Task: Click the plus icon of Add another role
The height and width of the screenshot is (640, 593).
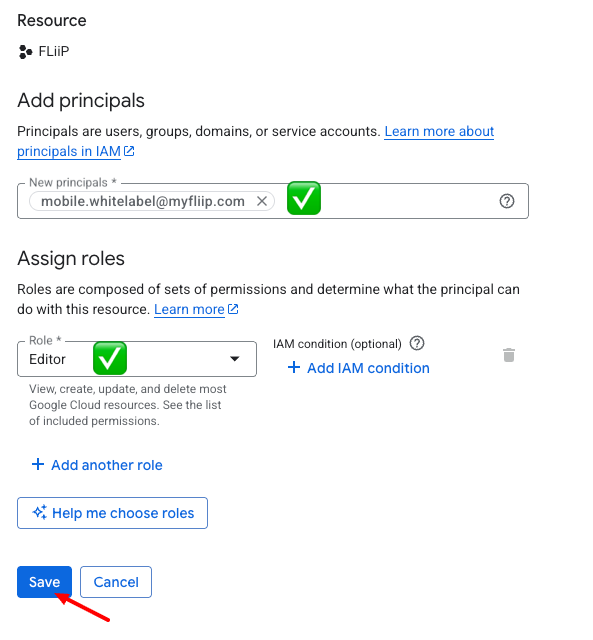Action: 38,464
